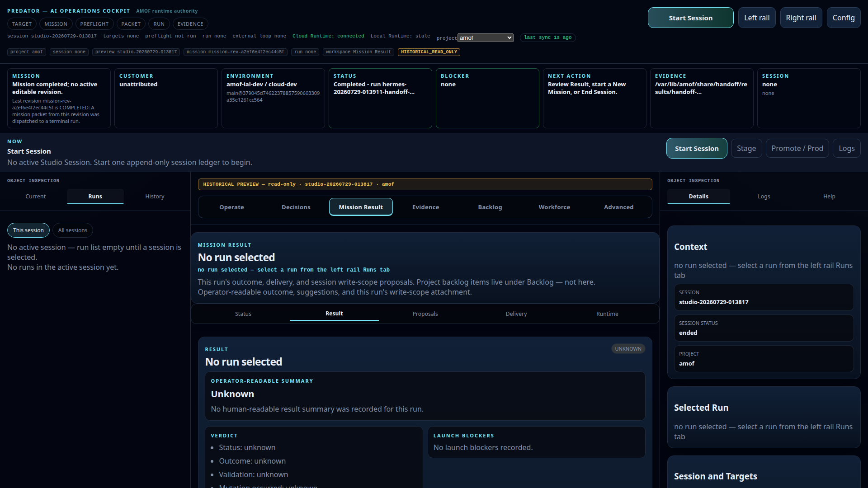Open the Evidence workspace tab
Viewport: 868px width, 488px height.
point(425,207)
